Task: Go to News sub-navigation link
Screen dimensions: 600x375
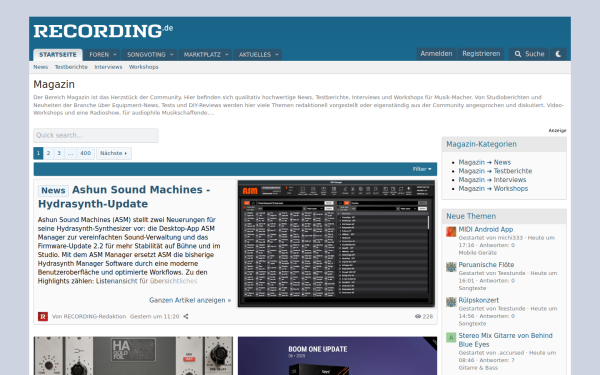Action: 41,67
